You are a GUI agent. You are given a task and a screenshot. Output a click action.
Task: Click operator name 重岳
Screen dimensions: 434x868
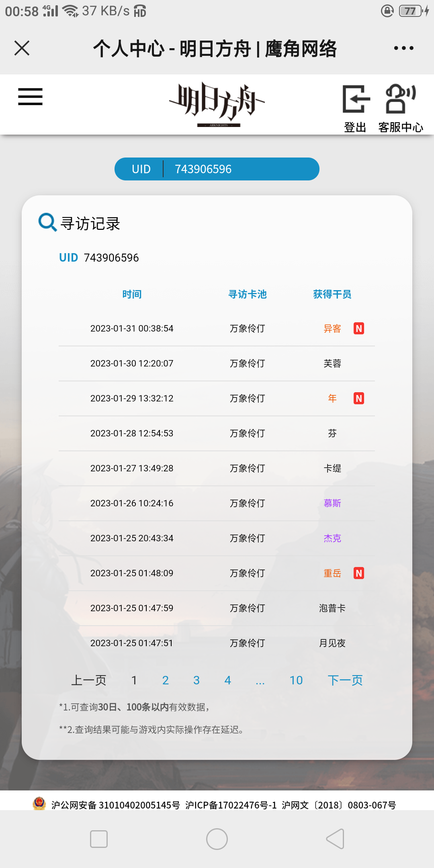point(332,573)
